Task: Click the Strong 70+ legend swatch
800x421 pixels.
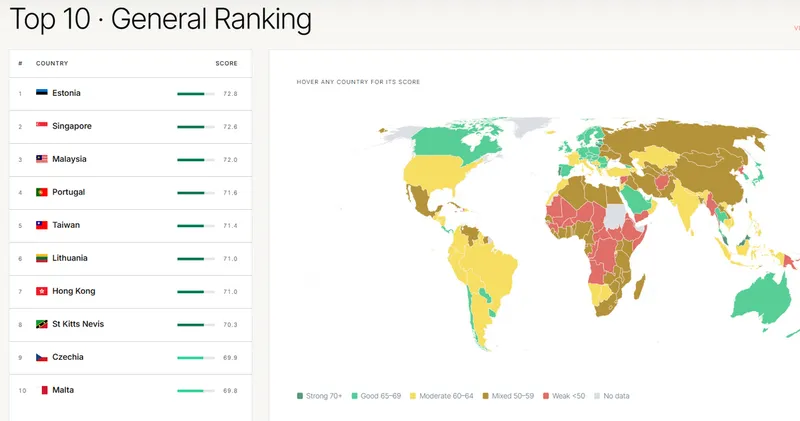Action: tap(300, 395)
